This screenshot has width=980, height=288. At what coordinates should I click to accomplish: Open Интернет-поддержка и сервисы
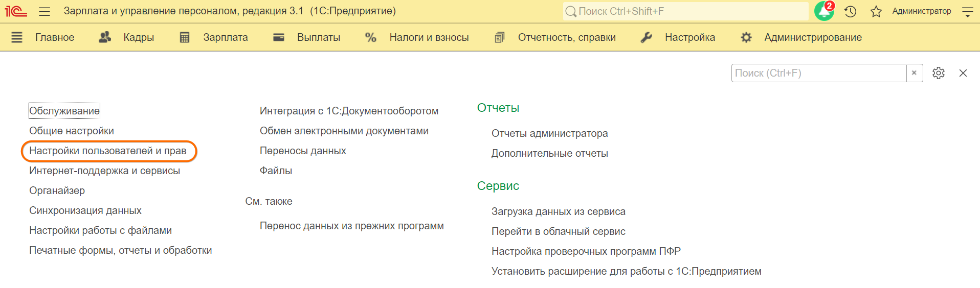(104, 171)
